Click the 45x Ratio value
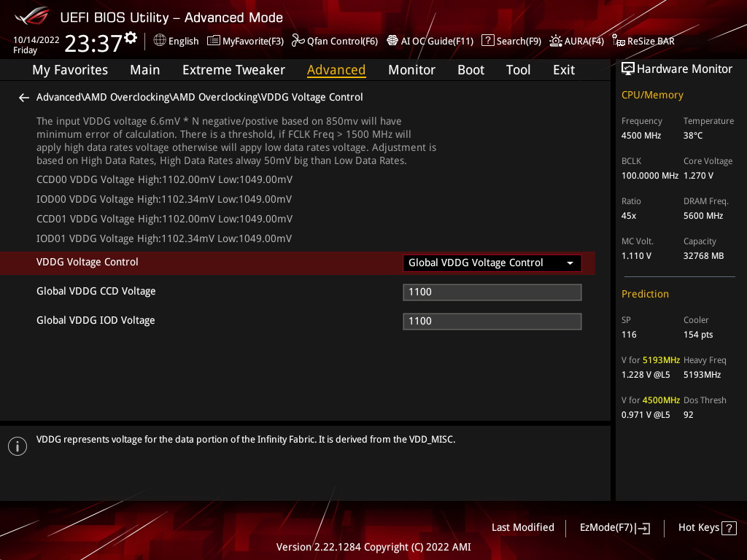 628,216
